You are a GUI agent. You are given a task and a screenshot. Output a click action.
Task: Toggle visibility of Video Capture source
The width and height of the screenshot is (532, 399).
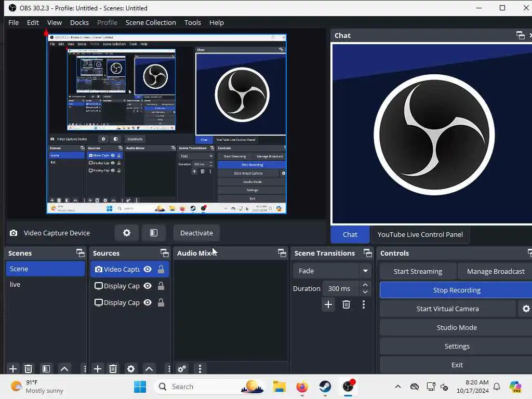(148, 269)
